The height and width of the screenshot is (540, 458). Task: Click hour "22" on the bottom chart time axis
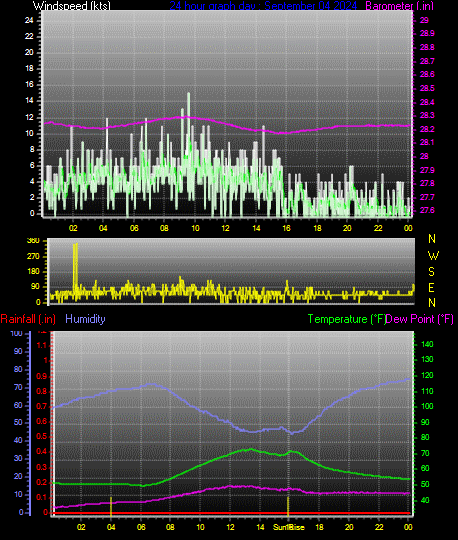pos(379,527)
